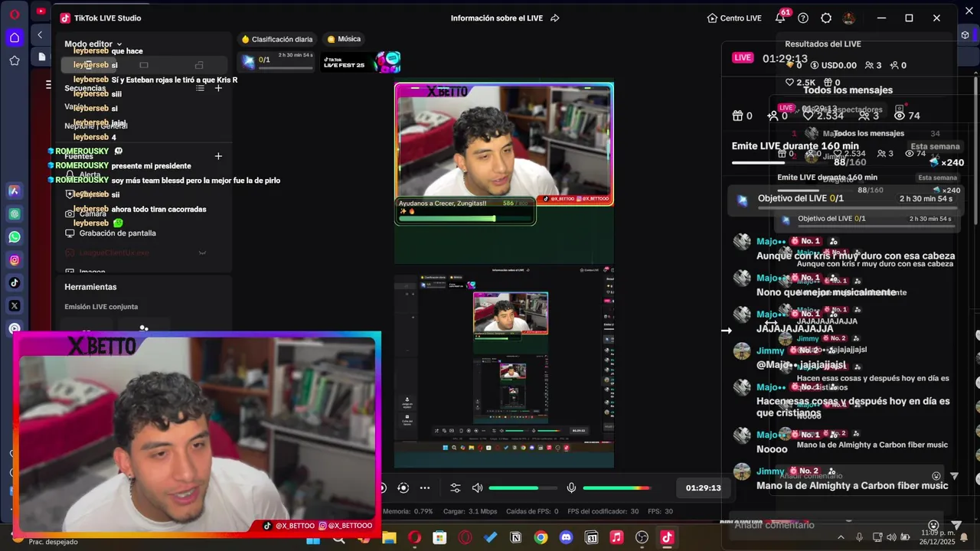The height and width of the screenshot is (551, 980).
Task: Click the pink LIVE badge in right panel
Action: [x=743, y=57]
